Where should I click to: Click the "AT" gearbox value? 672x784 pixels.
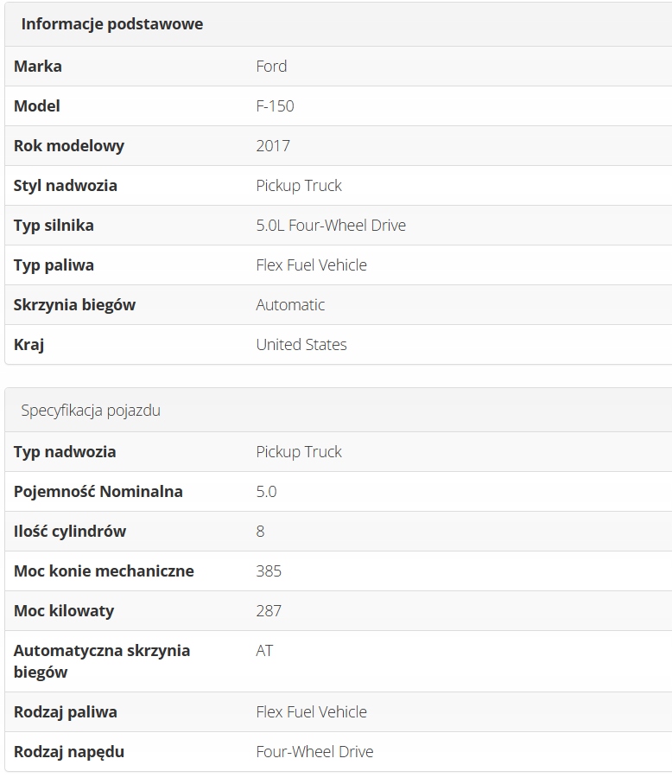(x=264, y=651)
